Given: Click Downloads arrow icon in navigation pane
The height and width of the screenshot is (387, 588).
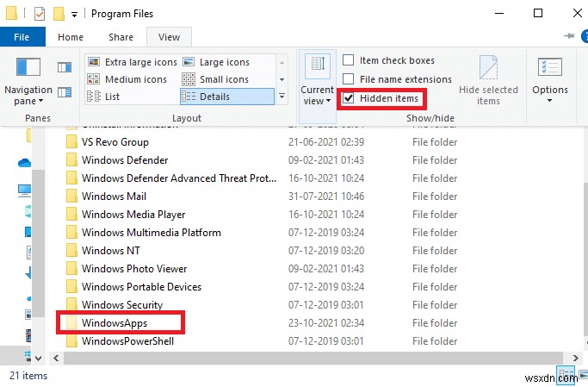Looking at the screenshot, I should [28, 273].
